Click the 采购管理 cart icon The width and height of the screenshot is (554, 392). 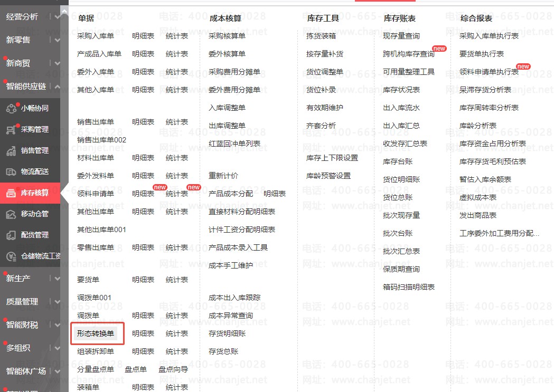(x=11, y=130)
